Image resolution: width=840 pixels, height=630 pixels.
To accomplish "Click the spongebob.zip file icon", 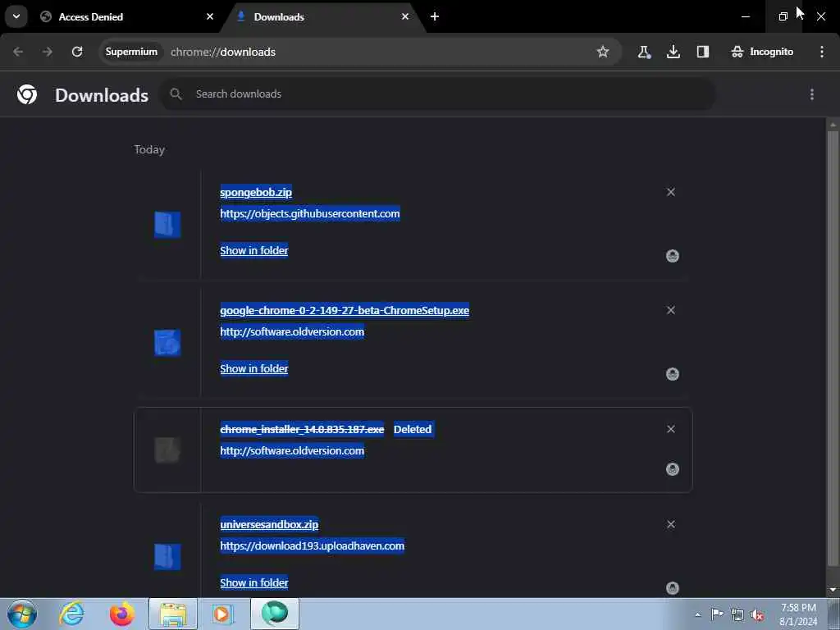I will (167, 225).
